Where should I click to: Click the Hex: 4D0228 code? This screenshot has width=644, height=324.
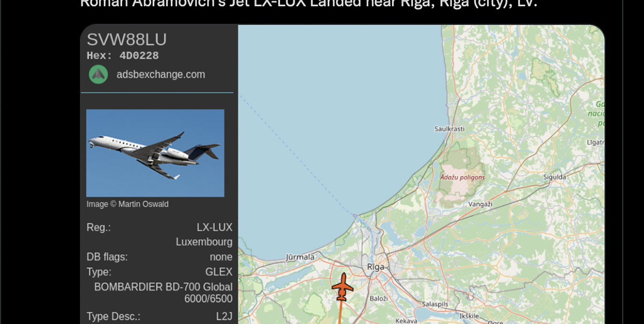click(x=122, y=56)
